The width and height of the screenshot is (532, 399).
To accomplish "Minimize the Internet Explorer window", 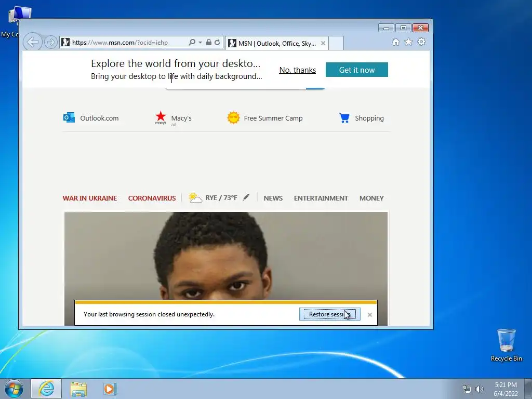I will click(x=386, y=28).
